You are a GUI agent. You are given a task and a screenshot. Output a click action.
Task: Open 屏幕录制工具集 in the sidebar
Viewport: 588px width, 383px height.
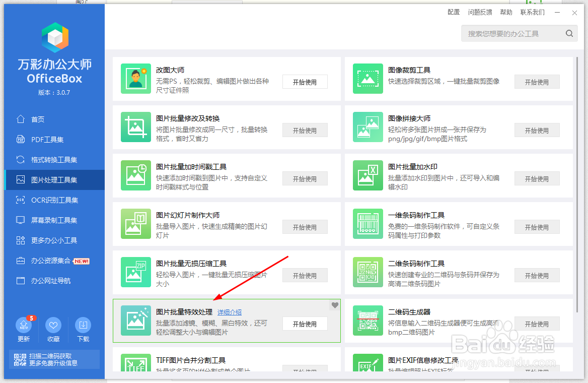[54, 220]
